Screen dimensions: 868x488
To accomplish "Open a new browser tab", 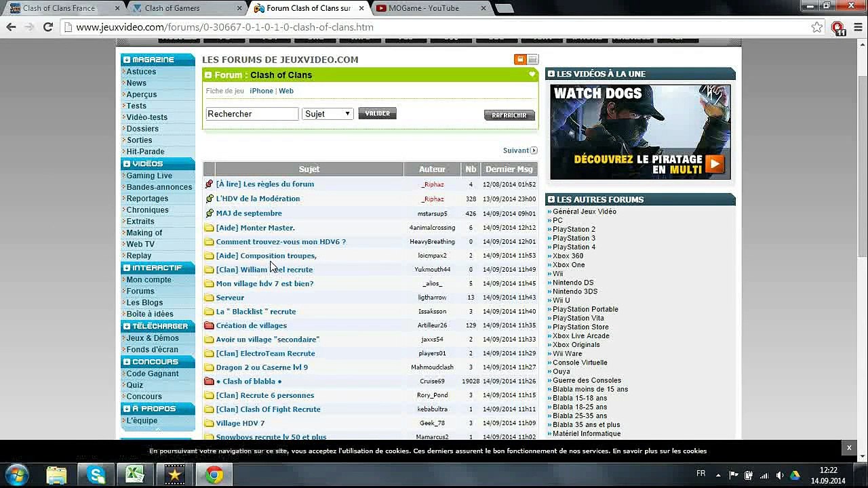I will coord(504,8).
